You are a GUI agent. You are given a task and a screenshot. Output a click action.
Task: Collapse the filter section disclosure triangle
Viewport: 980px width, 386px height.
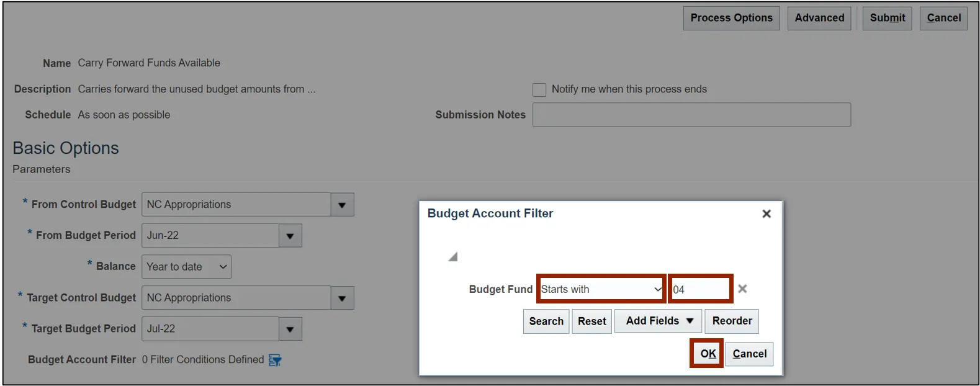[453, 257]
